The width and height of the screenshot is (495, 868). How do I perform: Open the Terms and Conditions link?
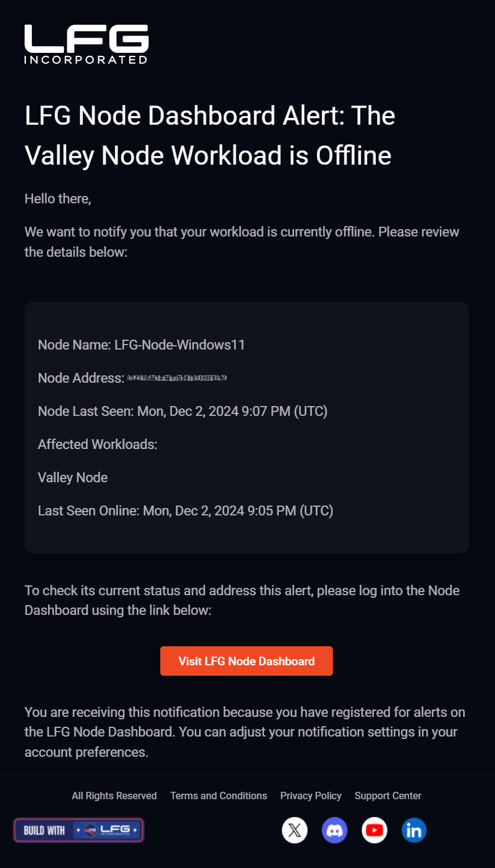click(219, 796)
